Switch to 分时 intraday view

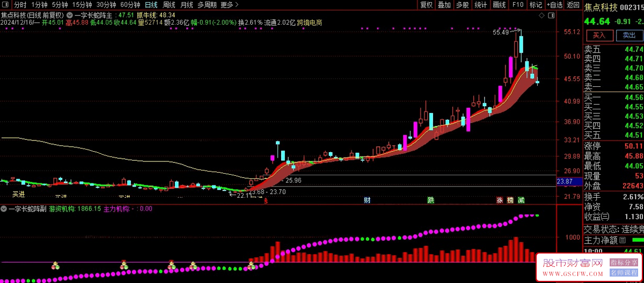pos(19,5)
